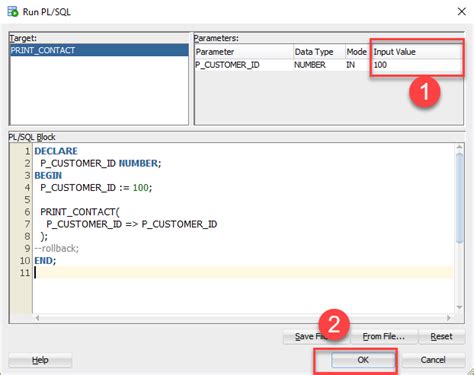This screenshot has height=375, width=474.
Task: Place cursor on empty line 11
Action: 243,273
